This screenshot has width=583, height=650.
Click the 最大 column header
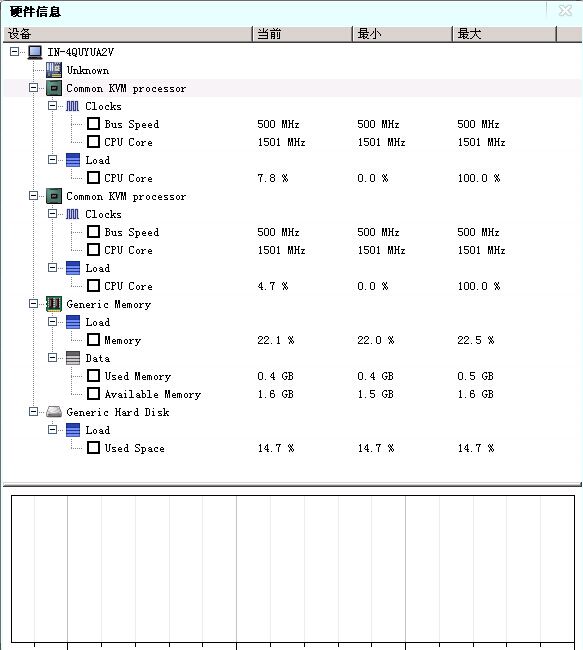pos(504,34)
